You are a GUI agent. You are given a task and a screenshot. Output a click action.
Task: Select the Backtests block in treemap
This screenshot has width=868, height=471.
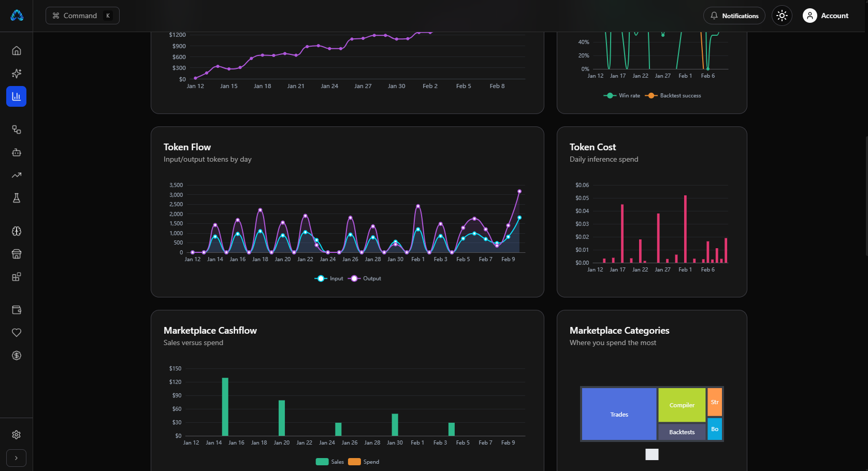[682, 432]
